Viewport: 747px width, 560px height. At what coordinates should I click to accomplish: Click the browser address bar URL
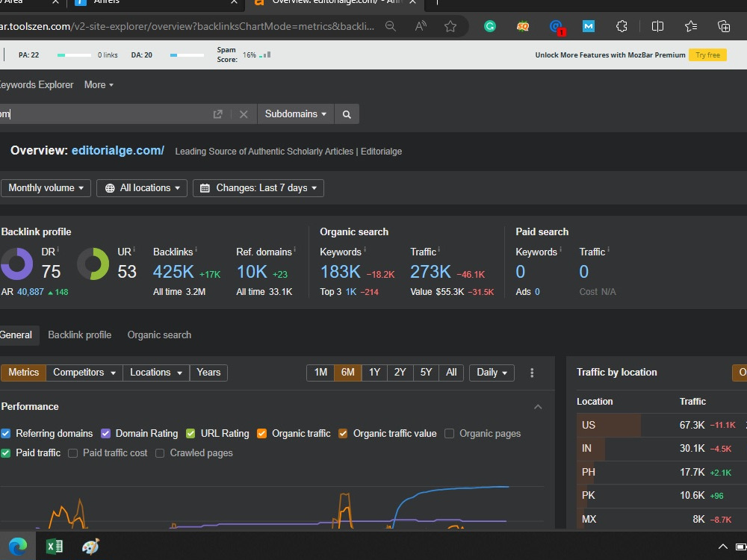click(x=188, y=26)
